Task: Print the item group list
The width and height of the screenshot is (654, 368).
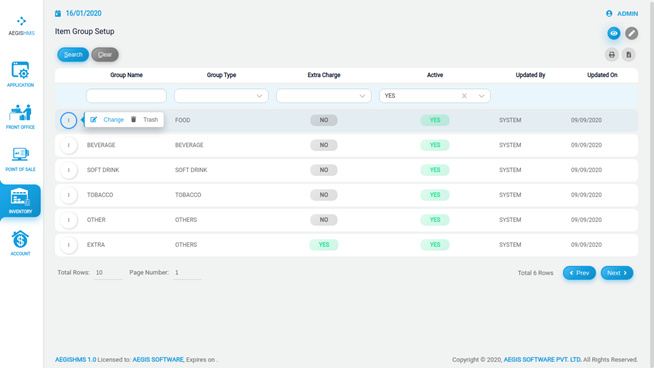Action: point(611,55)
